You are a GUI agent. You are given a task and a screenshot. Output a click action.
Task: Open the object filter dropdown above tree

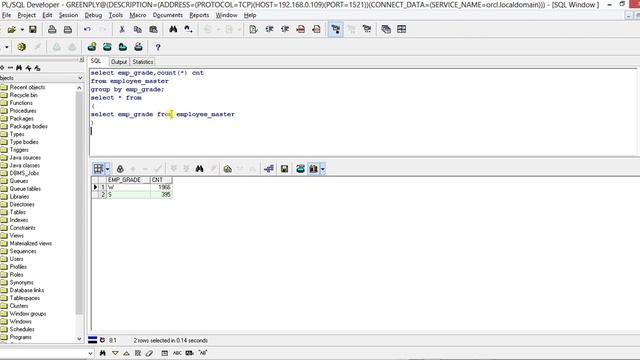(80, 78)
